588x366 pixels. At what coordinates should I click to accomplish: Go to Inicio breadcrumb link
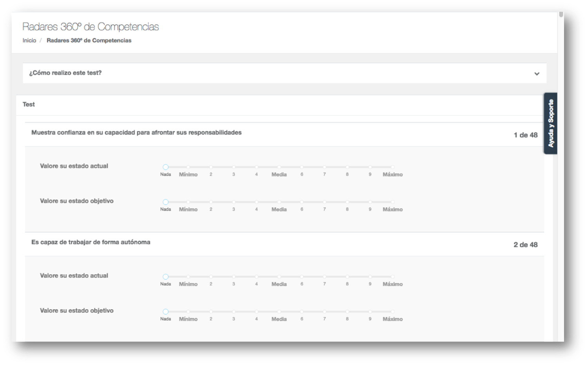29,40
